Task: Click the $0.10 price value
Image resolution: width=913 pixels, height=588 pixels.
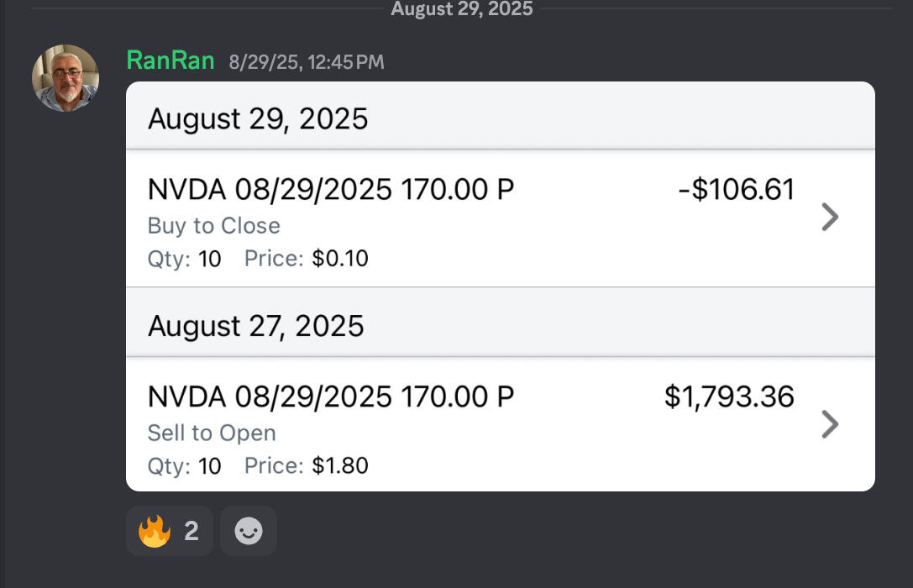Action: (x=340, y=259)
